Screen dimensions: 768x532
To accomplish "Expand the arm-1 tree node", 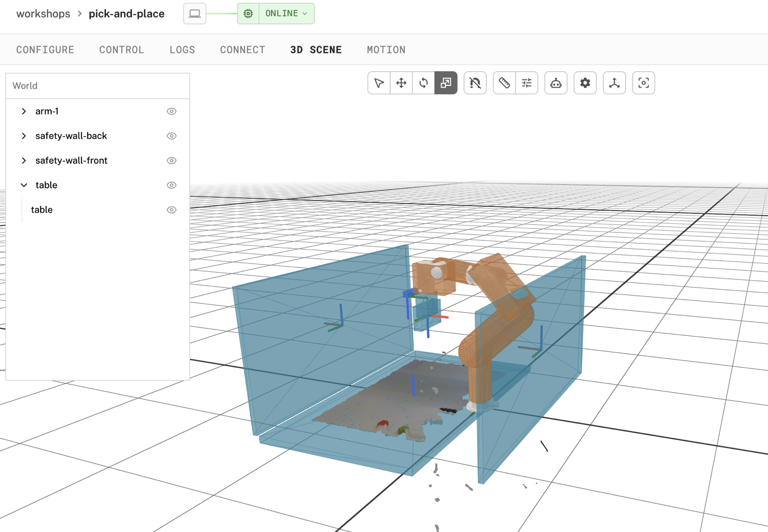I will point(24,111).
